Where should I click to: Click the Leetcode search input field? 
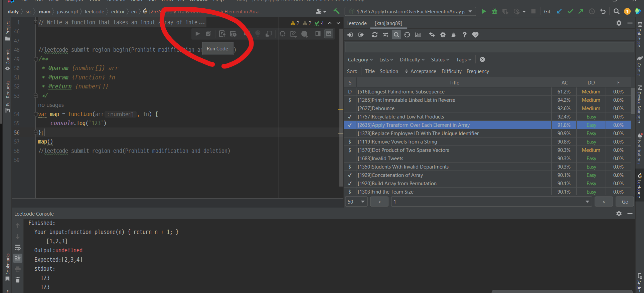coord(489,47)
